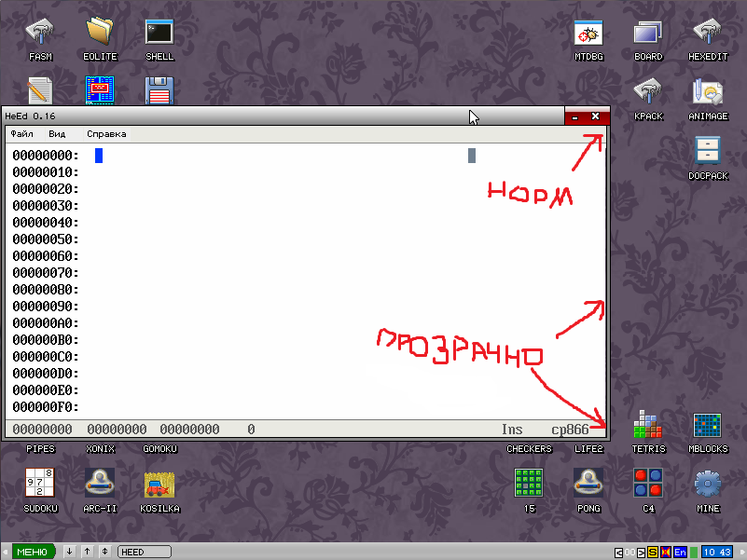The image size is (747, 560).
Task: Open the Вид menu in HeEd
Action: [x=57, y=133]
